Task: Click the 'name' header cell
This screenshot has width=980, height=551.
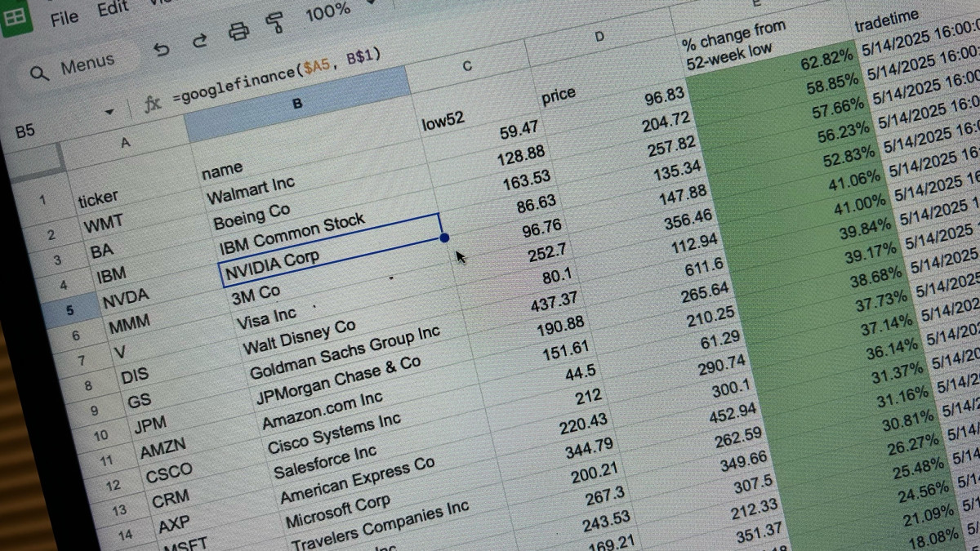Action: tap(222, 171)
